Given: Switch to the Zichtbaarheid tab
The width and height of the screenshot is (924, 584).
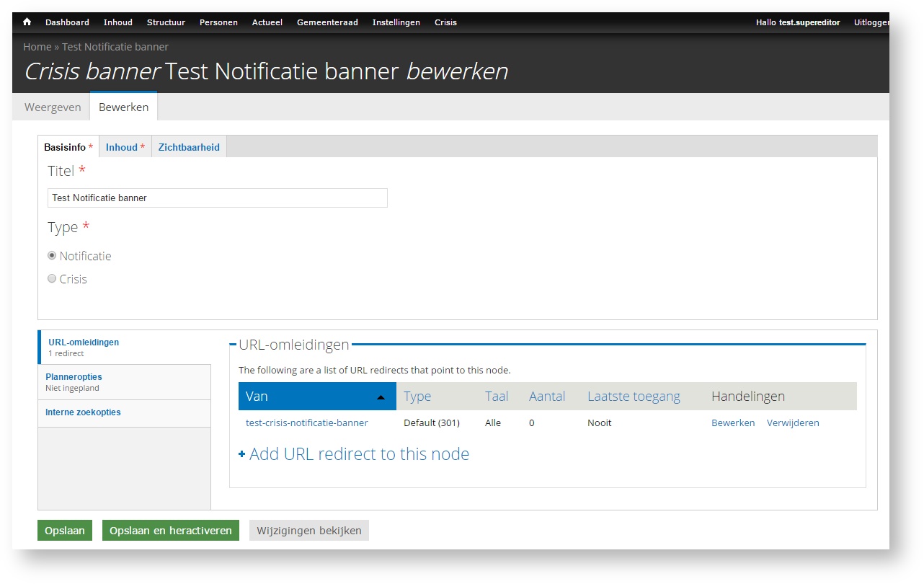Looking at the screenshot, I should (189, 147).
